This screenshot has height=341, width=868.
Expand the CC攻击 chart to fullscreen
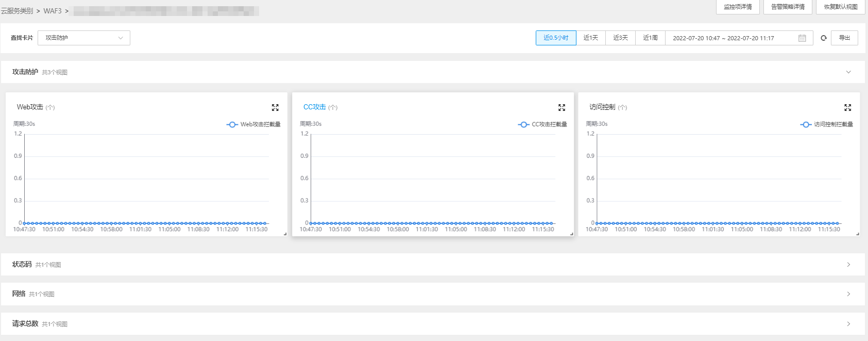coord(561,107)
